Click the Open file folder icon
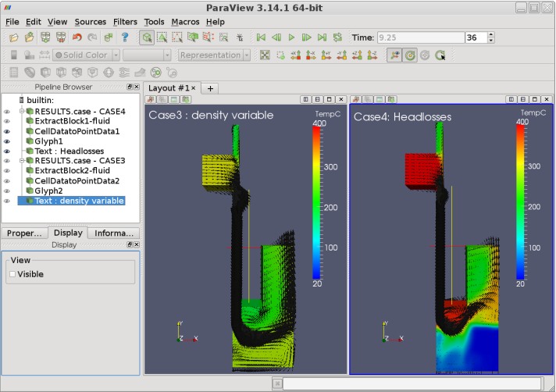Viewport: 556px width, 392px height. pyautogui.click(x=15, y=37)
